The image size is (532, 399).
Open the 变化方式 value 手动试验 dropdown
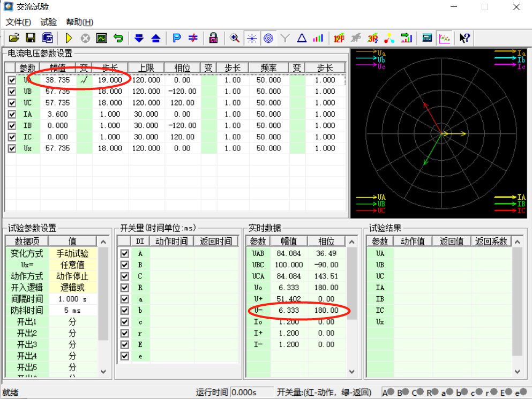pos(72,253)
